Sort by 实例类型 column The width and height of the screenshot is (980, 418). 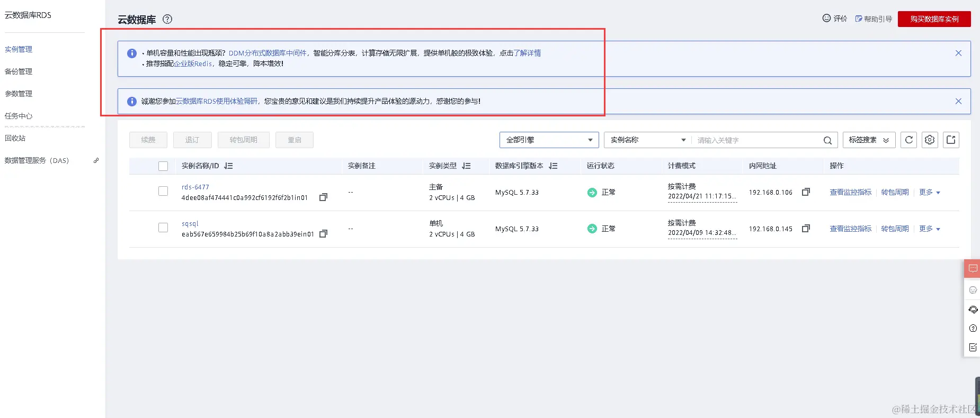coord(466,166)
